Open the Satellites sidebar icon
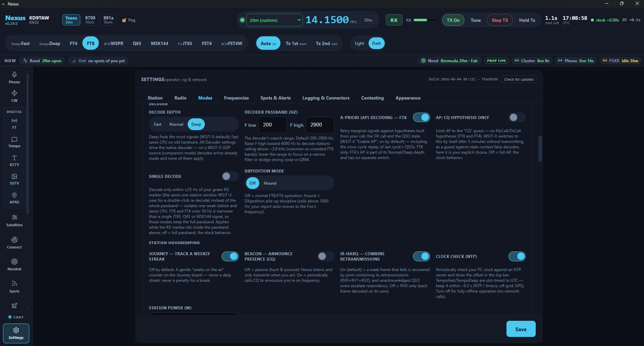The width and height of the screenshot is (644, 346). pos(14,221)
